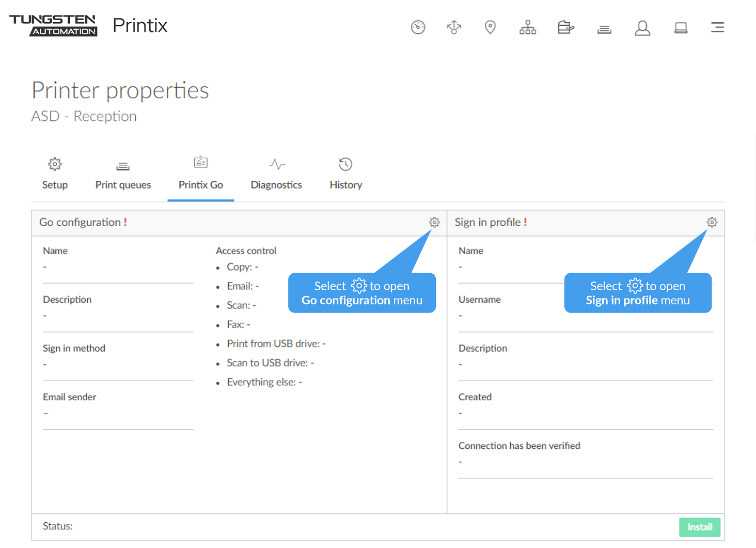Select the network hierarchy icon
Image resolution: width=756 pixels, height=548 pixels.
[x=527, y=27]
